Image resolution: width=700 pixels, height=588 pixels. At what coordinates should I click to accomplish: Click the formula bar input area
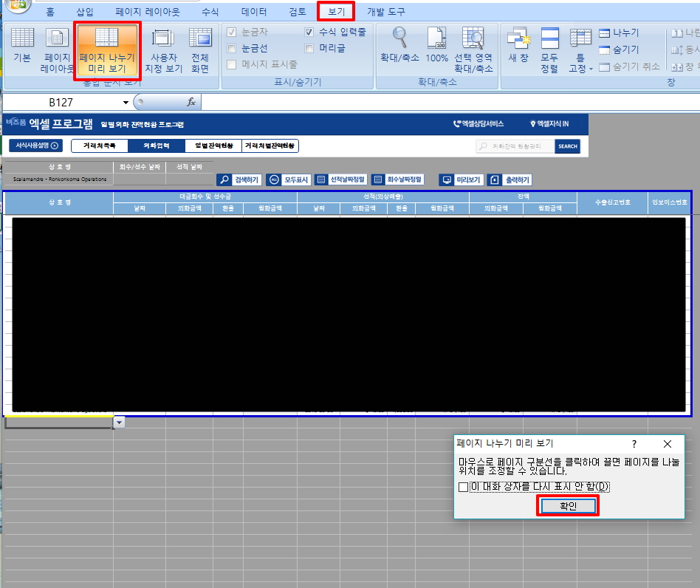(443, 103)
